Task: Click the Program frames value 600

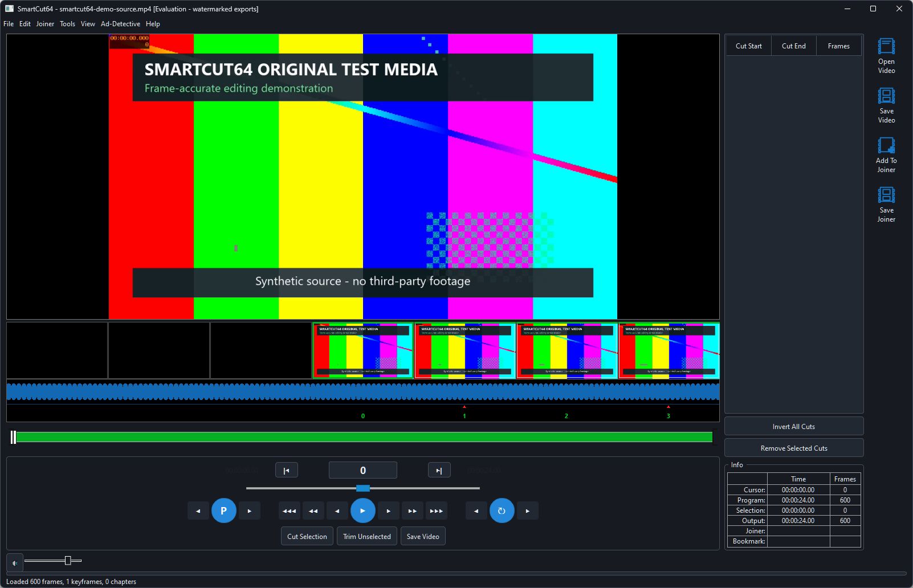Action: pos(845,500)
